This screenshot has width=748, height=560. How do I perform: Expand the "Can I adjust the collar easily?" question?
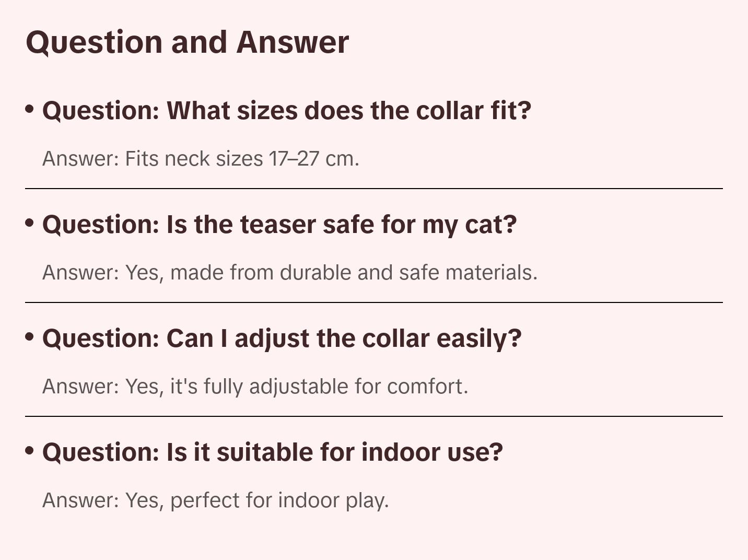click(x=282, y=339)
